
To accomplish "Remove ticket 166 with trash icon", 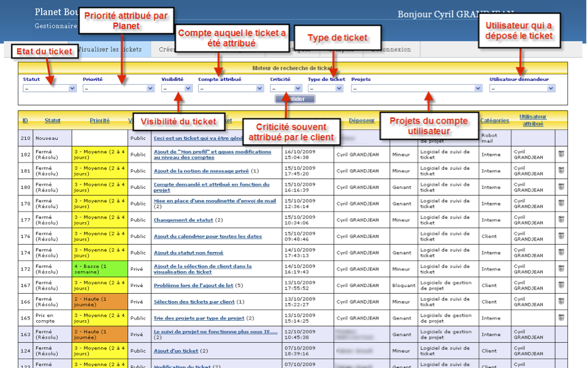I will pos(561,301).
